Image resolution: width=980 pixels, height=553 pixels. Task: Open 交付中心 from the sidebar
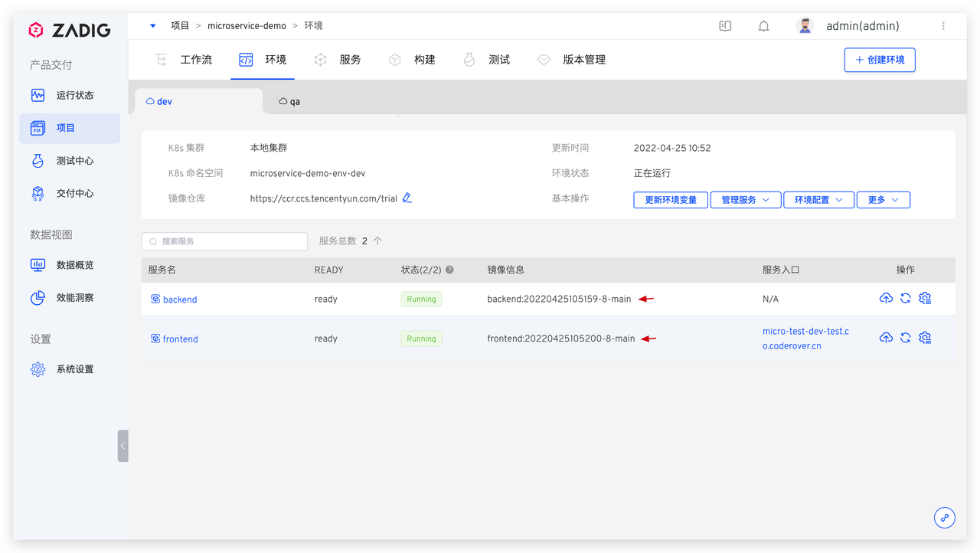click(70, 194)
